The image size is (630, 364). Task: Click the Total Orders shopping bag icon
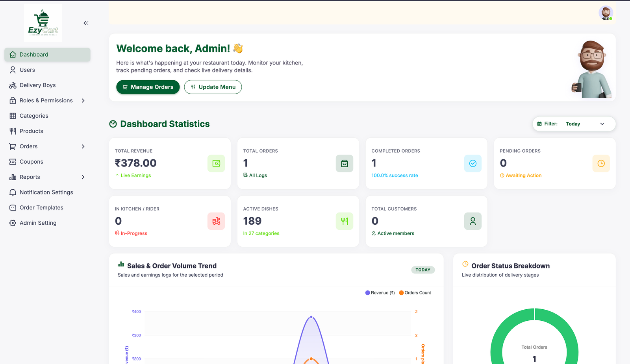pos(345,163)
